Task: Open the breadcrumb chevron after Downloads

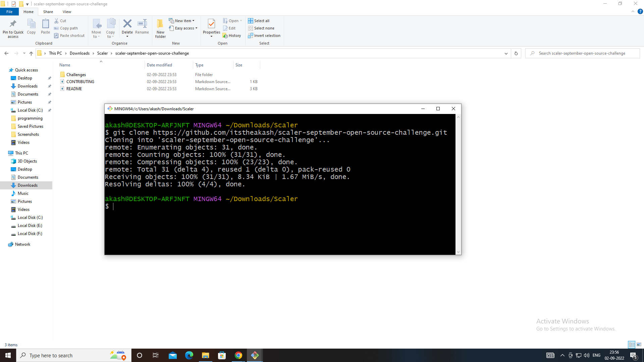Action: tap(94, 53)
